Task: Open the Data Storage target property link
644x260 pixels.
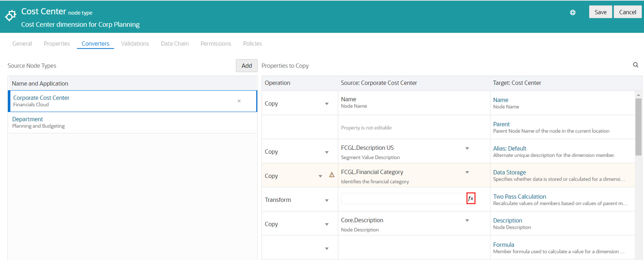Action: tap(509, 172)
